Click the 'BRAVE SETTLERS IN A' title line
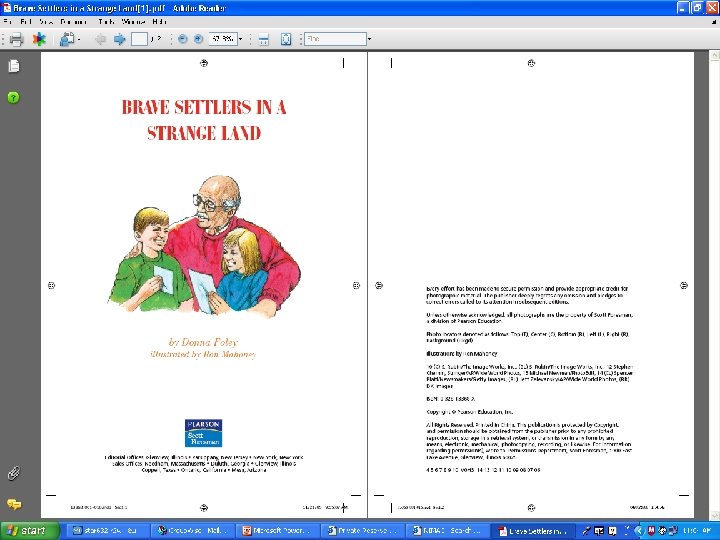This screenshot has height=540, width=720. (x=204, y=107)
